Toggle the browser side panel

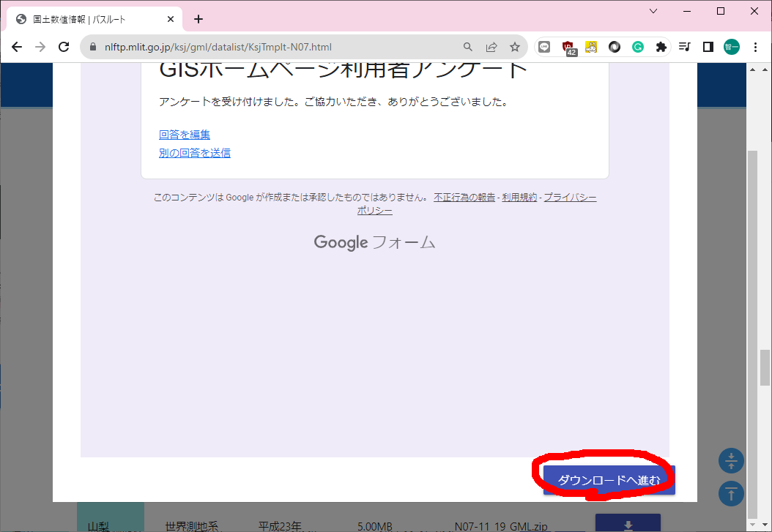pos(708,47)
